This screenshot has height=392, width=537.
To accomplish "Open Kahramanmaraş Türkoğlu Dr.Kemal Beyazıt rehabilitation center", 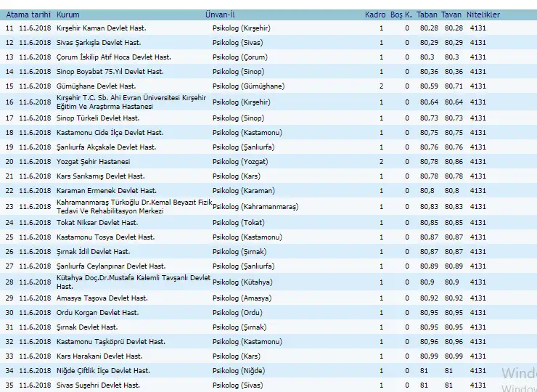I will tap(134, 206).
